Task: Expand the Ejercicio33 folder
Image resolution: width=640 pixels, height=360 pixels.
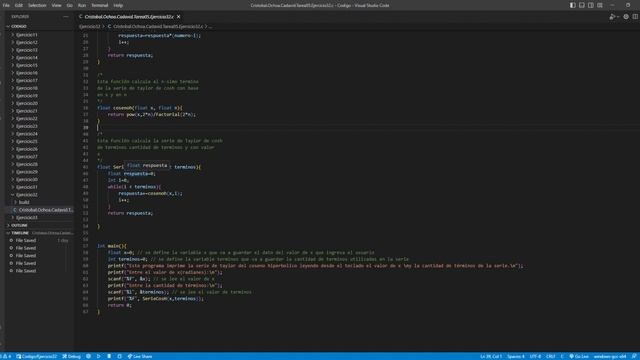Action: click(x=39, y=218)
